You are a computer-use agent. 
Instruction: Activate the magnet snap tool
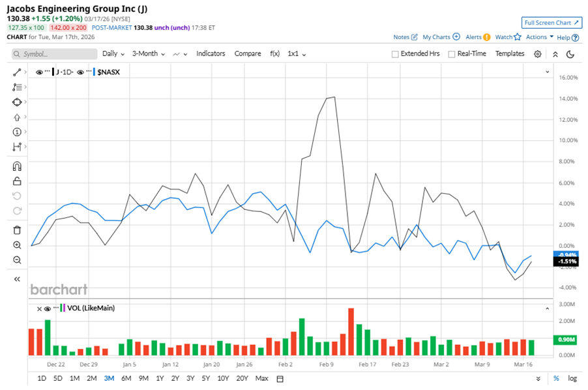tap(18, 166)
